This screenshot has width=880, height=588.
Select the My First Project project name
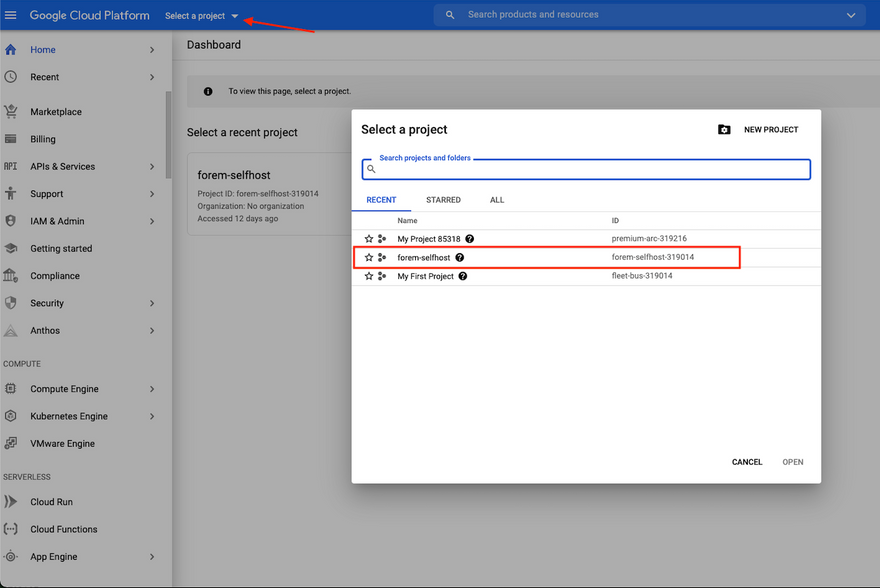425,276
